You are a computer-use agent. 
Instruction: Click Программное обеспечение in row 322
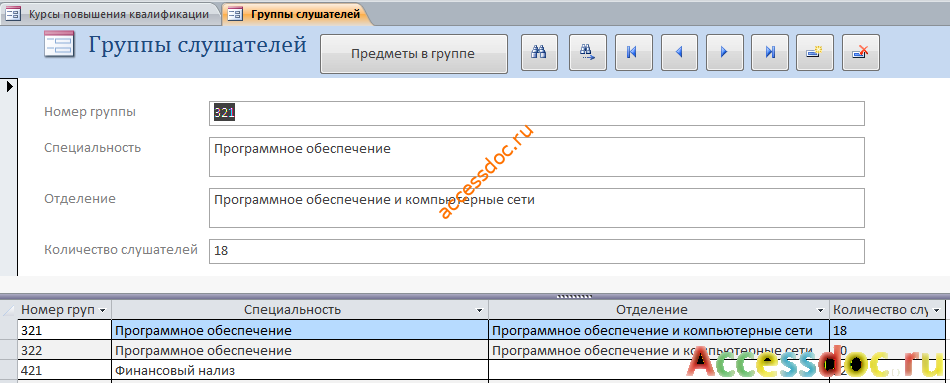point(300,350)
